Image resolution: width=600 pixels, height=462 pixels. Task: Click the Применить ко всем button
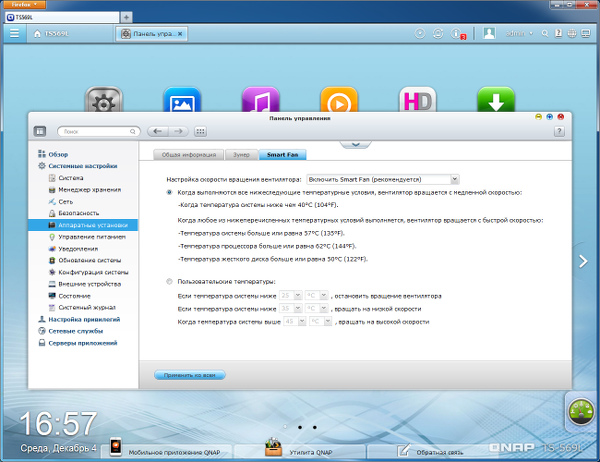coord(189,375)
